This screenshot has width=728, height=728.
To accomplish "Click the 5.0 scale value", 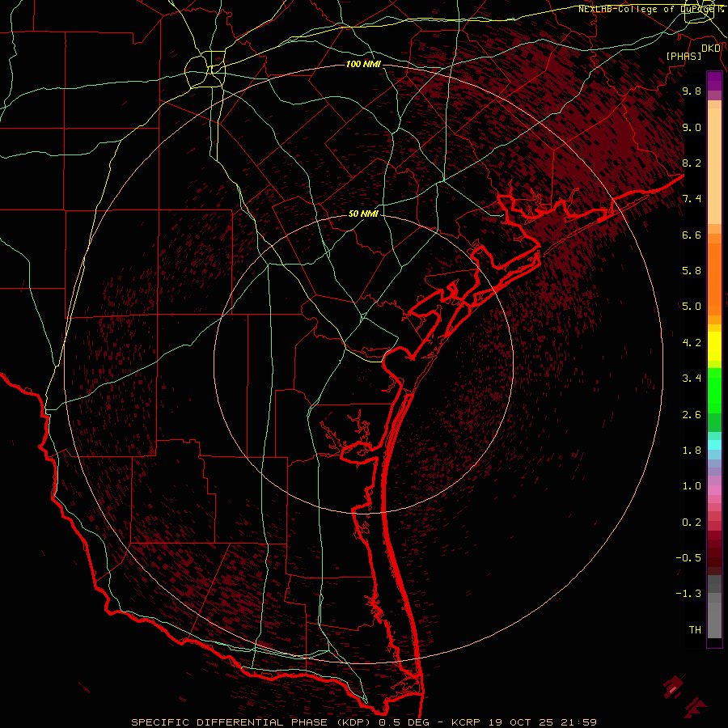I will [692, 307].
